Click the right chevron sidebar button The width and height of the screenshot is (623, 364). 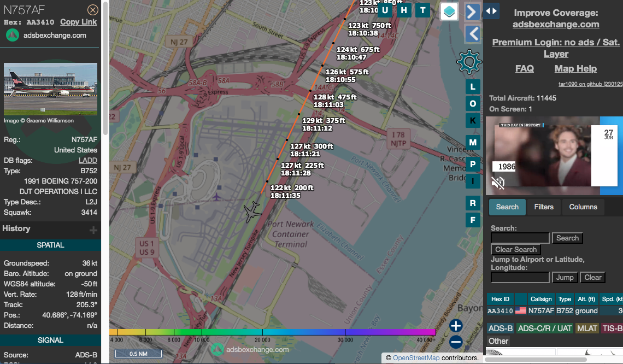pos(472,11)
